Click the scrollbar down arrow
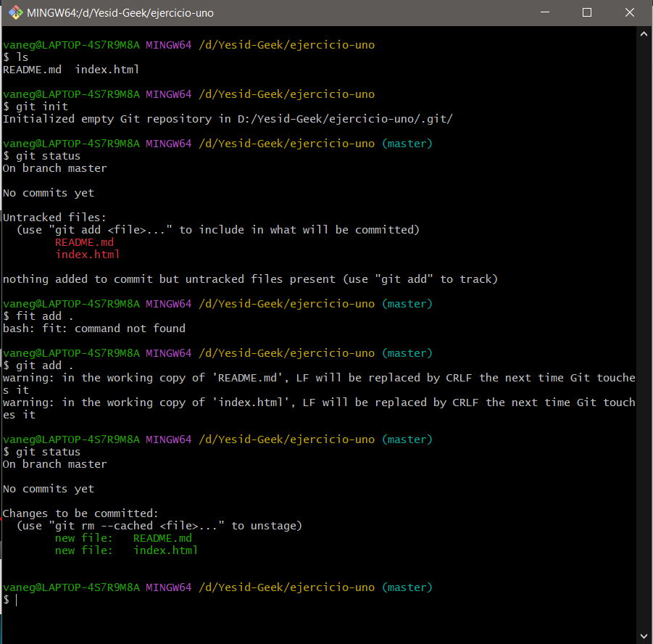 click(644, 635)
